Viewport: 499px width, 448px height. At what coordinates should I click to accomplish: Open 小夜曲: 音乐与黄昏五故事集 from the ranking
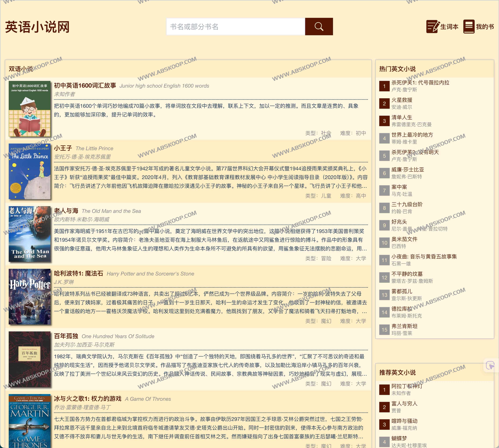(x=424, y=256)
